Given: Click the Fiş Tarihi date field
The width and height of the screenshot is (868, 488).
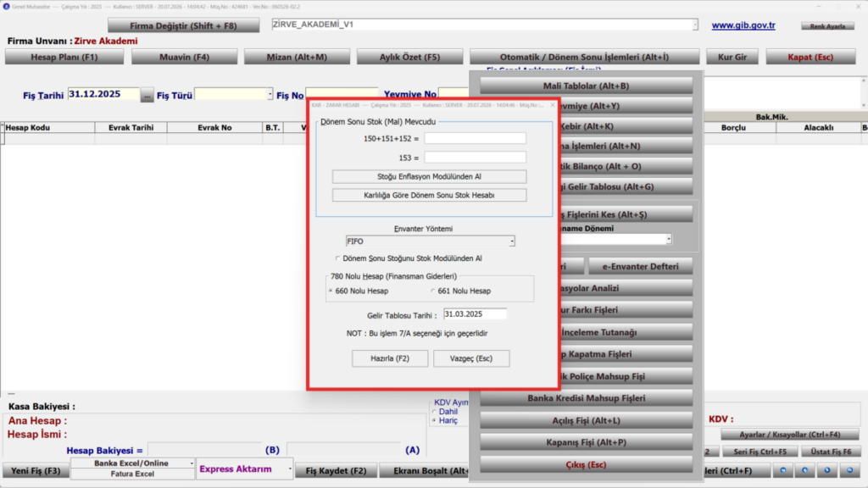Looking at the screenshot, I should [103, 95].
